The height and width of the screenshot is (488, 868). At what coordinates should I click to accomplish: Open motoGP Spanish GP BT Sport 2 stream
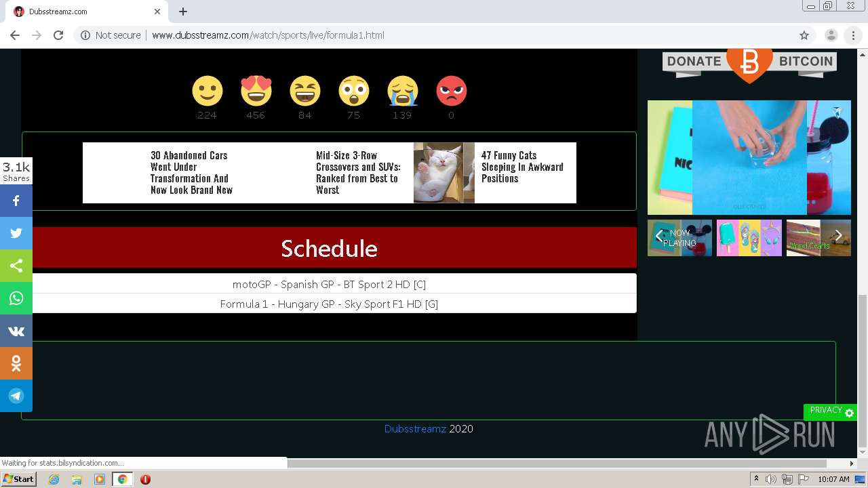[329, 284]
